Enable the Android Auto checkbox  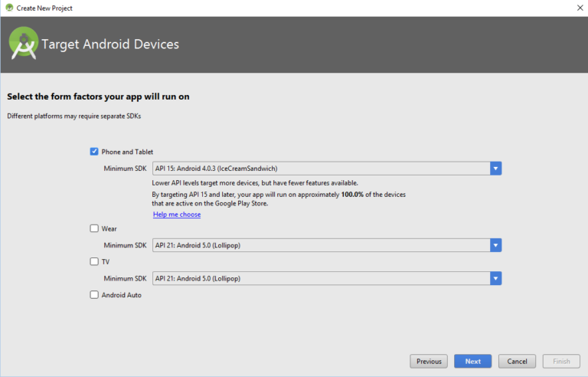point(94,294)
